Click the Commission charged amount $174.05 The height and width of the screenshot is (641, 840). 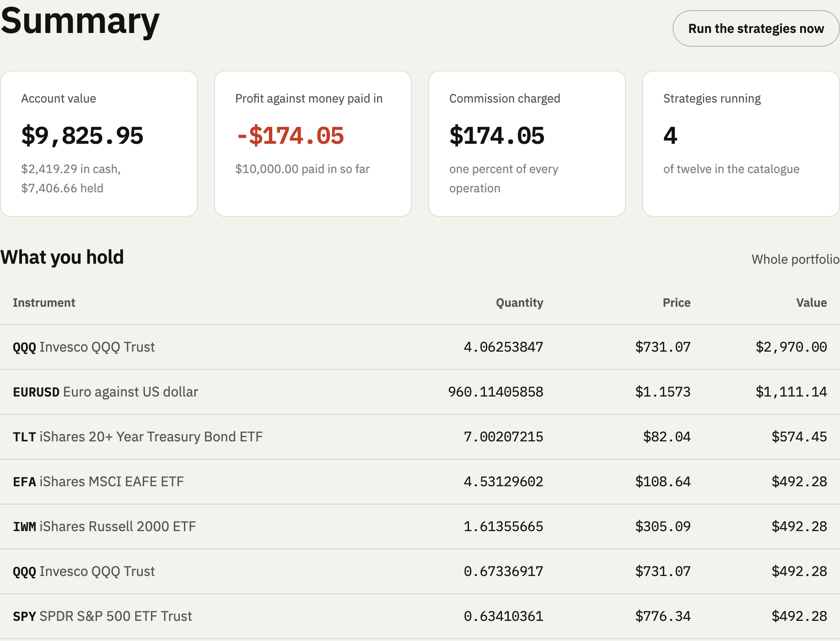click(497, 136)
